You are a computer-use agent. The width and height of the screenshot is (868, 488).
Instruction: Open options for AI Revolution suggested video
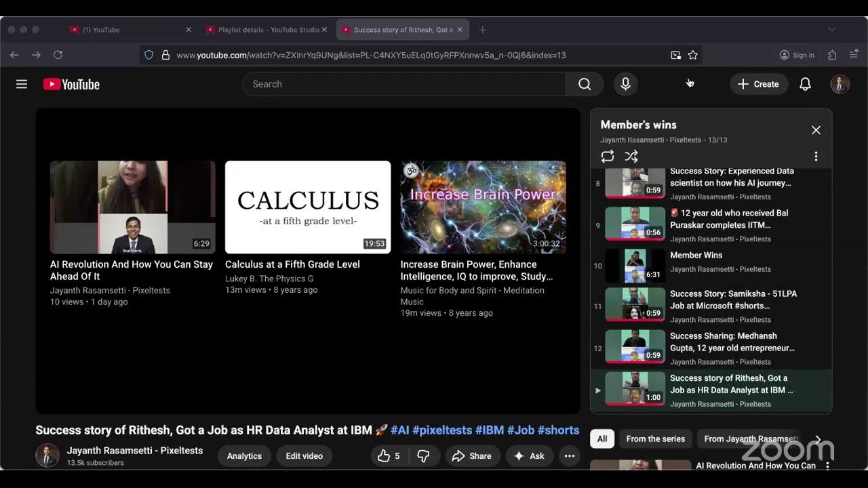pyautogui.click(x=827, y=466)
